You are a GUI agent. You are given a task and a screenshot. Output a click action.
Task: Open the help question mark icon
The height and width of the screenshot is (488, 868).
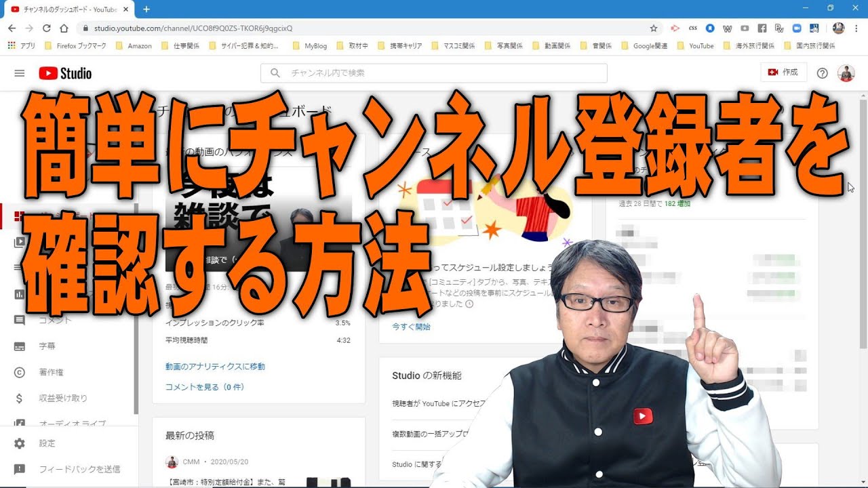(822, 73)
